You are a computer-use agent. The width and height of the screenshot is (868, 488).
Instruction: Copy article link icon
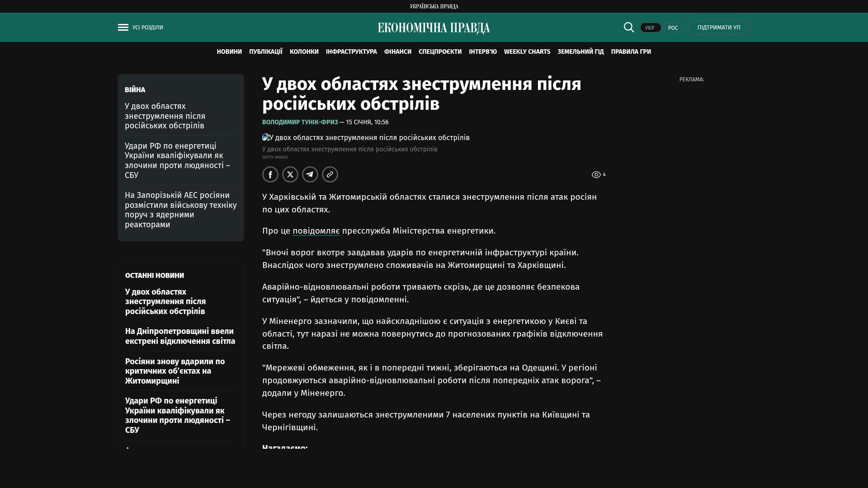[330, 174]
